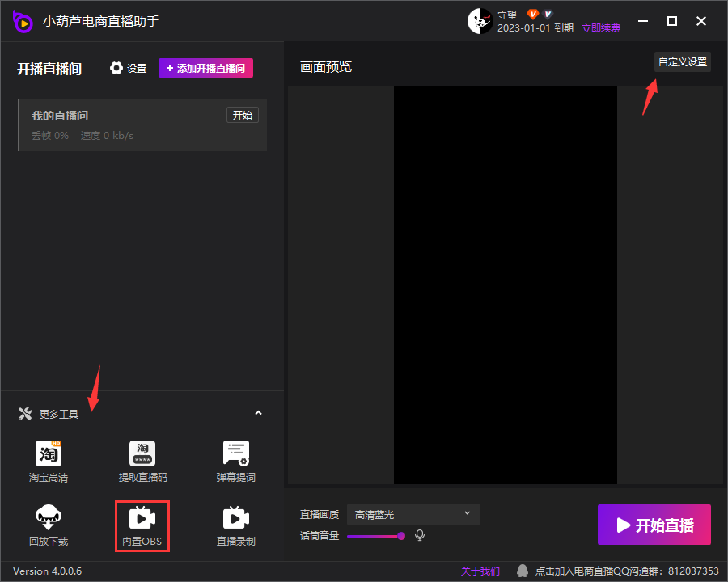Mute the microphone icon
This screenshot has height=582, width=728.
pos(420,535)
